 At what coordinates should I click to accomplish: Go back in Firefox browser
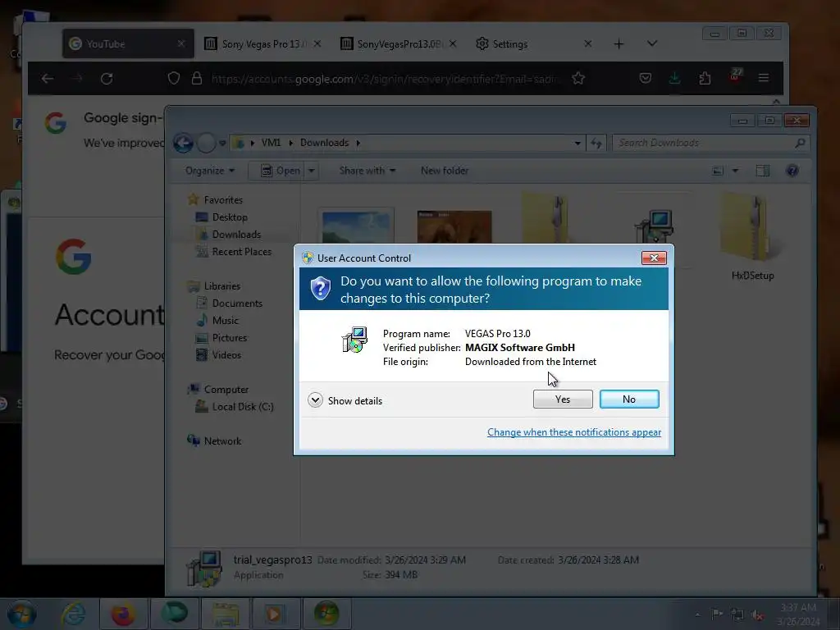[x=47, y=79]
